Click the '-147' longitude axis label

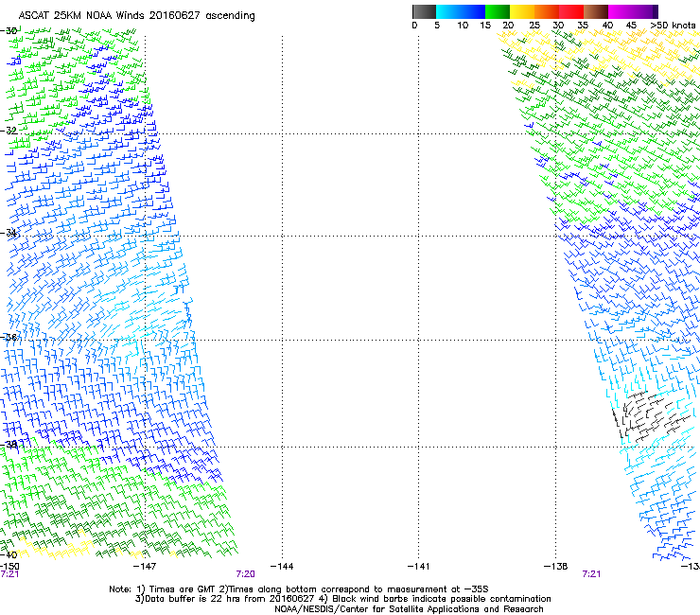coord(145,567)
